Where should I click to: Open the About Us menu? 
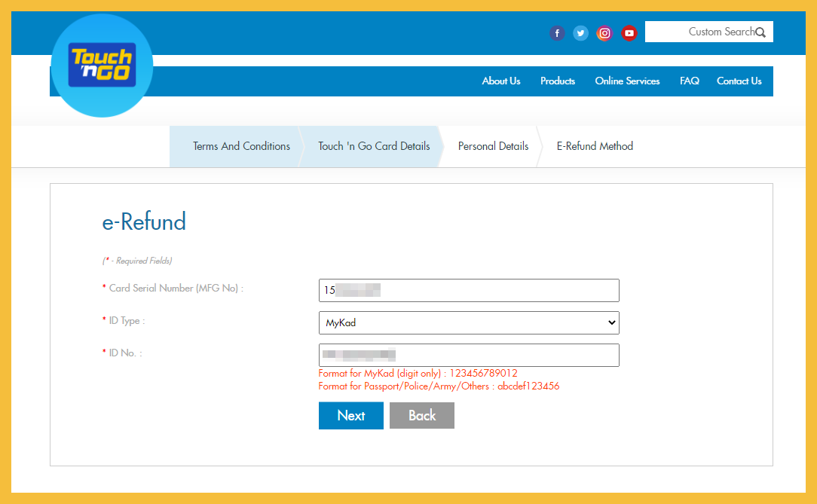pos(501,81)
